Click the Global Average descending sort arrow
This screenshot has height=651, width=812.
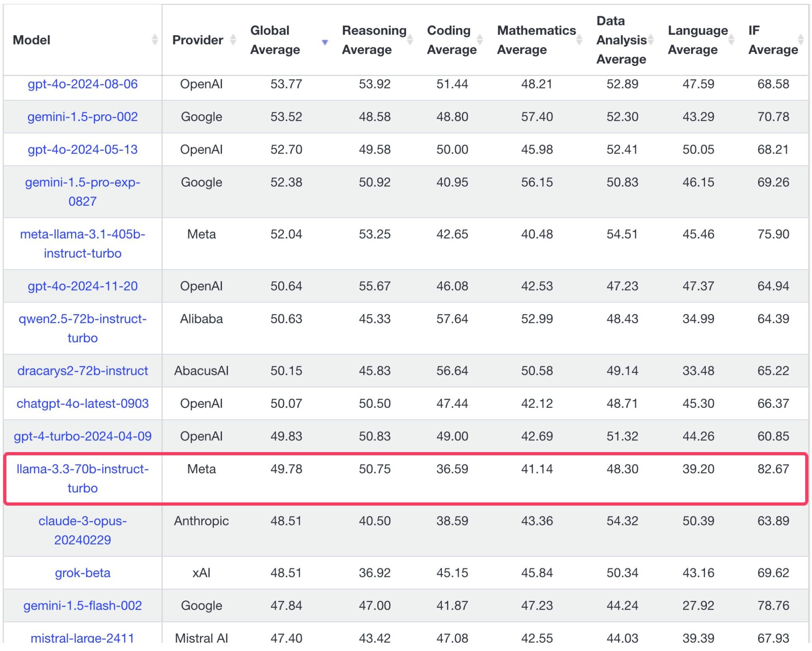click(325, 42)
